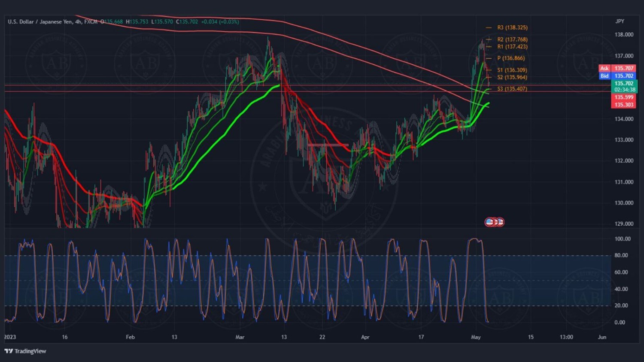This screenshot has width=644, height=362.
Task: Click the low value L135.570 in header
Action: [x=162, y=22]
